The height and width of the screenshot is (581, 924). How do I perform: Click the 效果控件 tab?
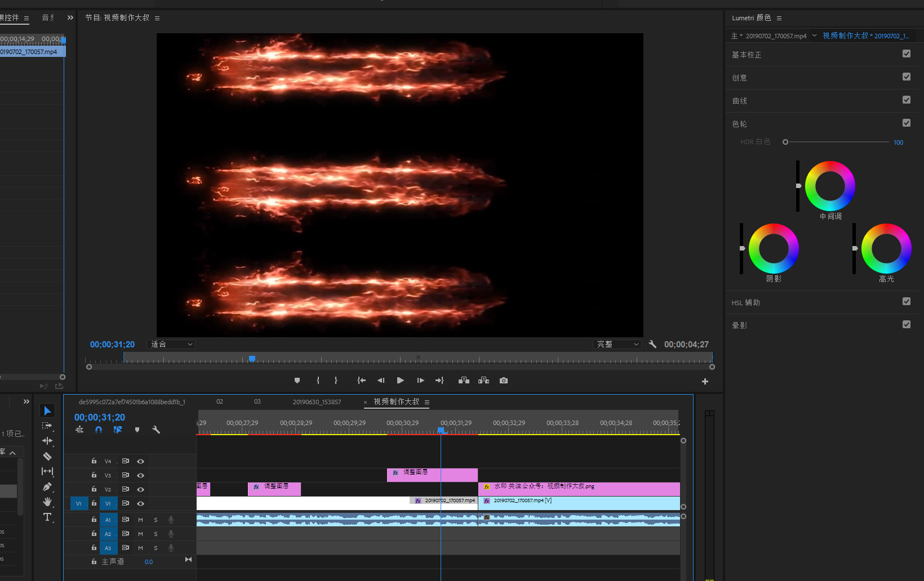pos(10,17)
